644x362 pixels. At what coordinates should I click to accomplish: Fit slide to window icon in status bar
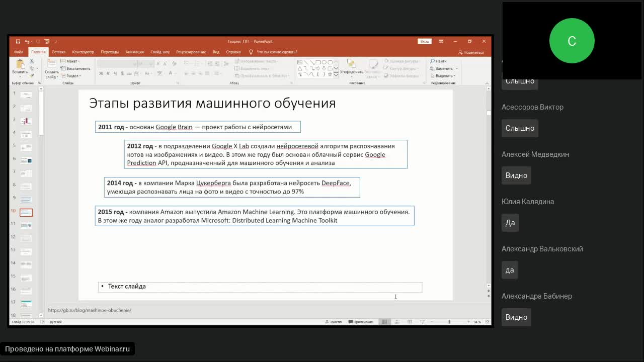(487, 322)
